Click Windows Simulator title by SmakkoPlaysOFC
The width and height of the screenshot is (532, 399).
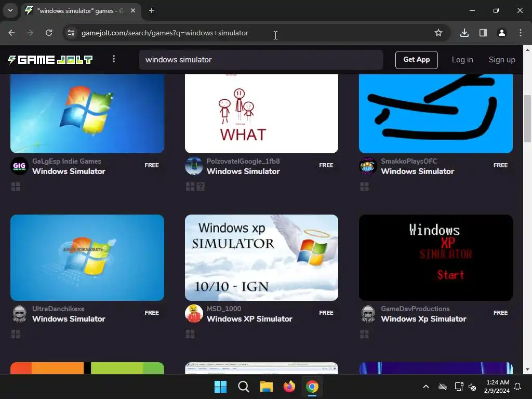coord(417,171)
